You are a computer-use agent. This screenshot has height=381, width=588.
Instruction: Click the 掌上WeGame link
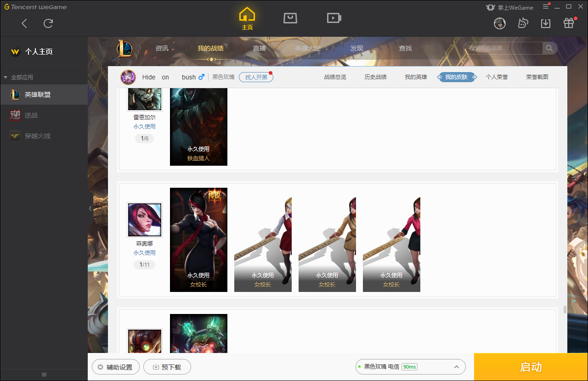tap(509, 7)
